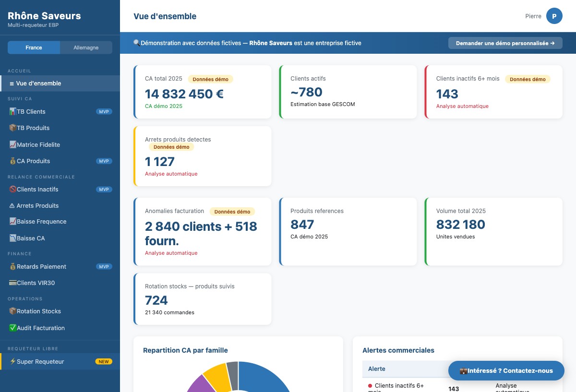
Task: Click the magnifier icon in the demo banner
Action: [x=137, y=43]
